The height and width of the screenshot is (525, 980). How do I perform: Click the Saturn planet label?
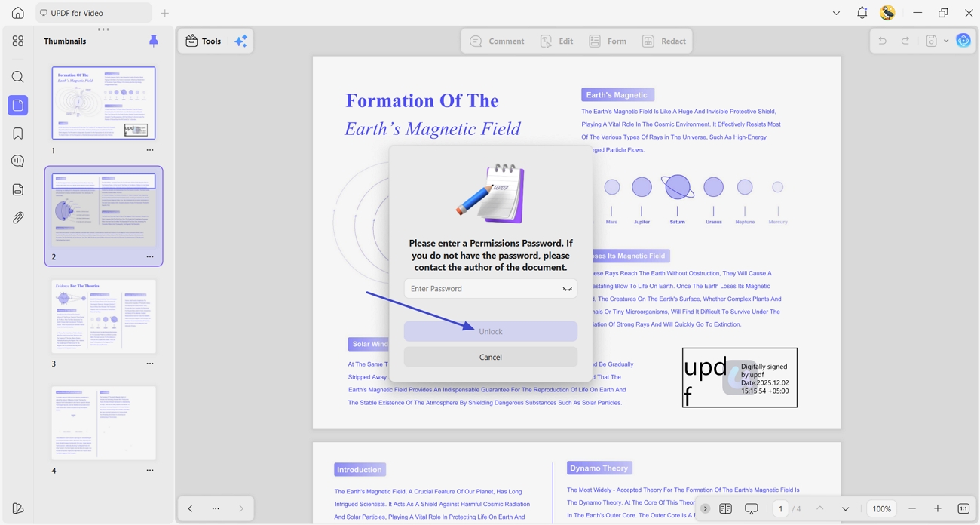[x=678, y=222]
